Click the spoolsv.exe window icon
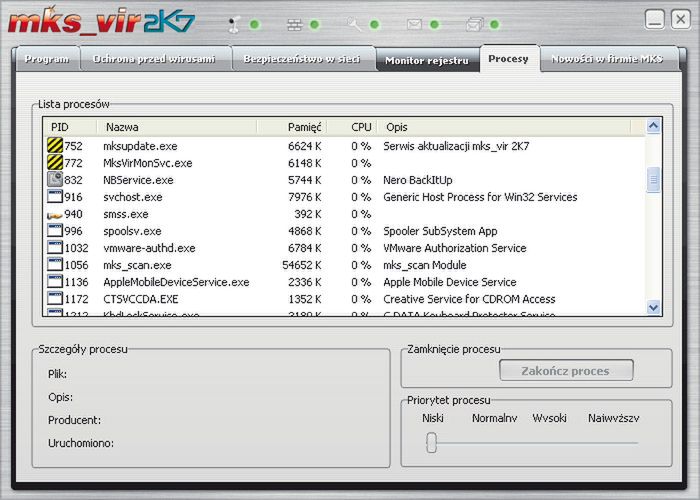 [55, 230]
